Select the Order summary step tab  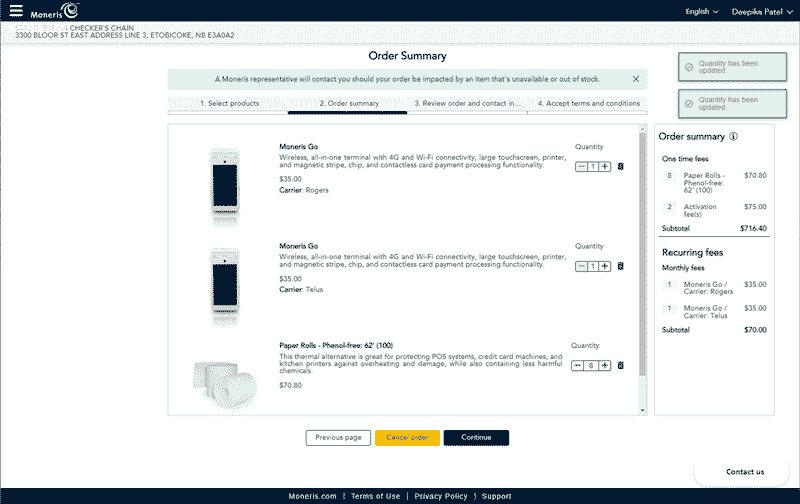pos(349,104)
